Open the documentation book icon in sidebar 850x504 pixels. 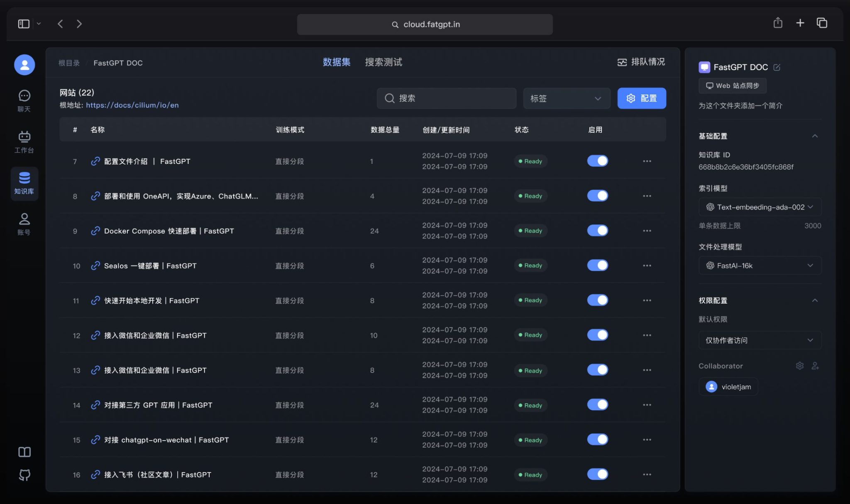(x=24, y=452)
